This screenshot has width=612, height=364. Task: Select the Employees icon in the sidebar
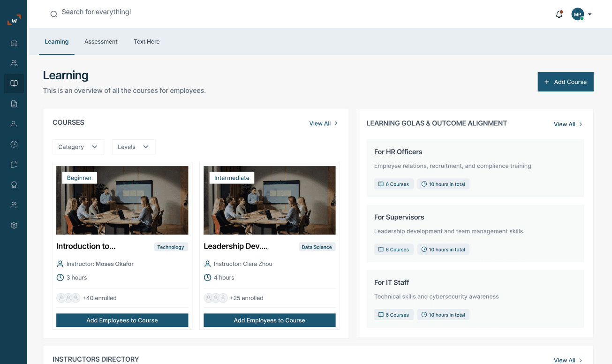click(x=14, y=63)
